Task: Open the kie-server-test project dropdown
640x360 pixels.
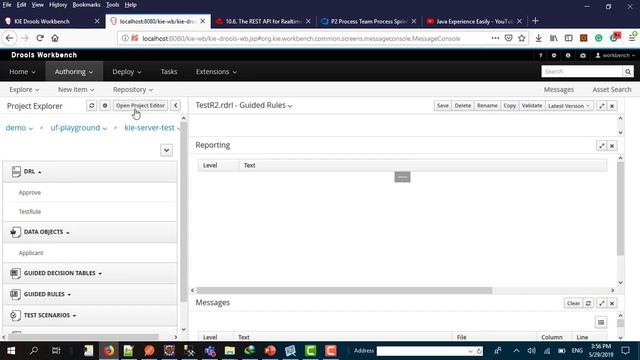Action: (152, 128)
